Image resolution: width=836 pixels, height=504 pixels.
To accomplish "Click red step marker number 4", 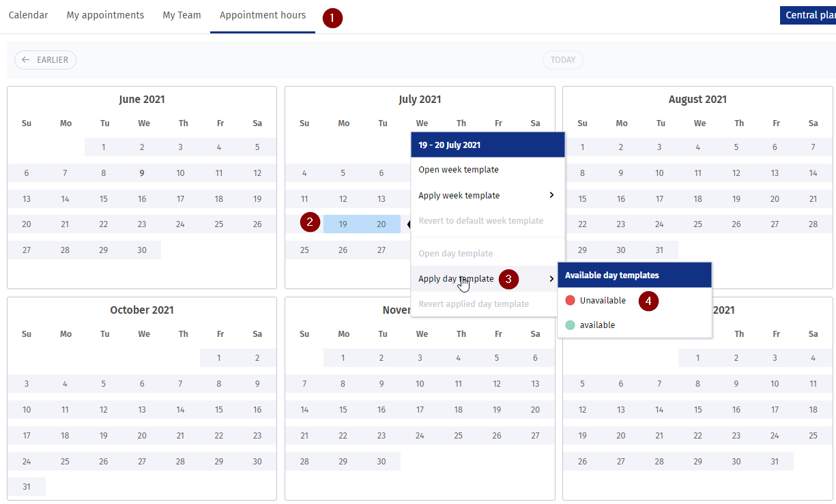I will (x=648, y=301).
